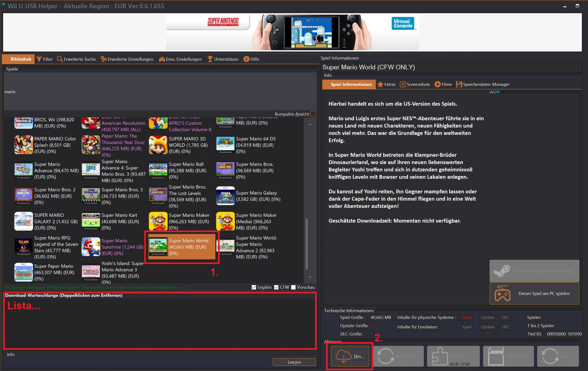Click the Screenshots camera icon

tap(403, 84)
